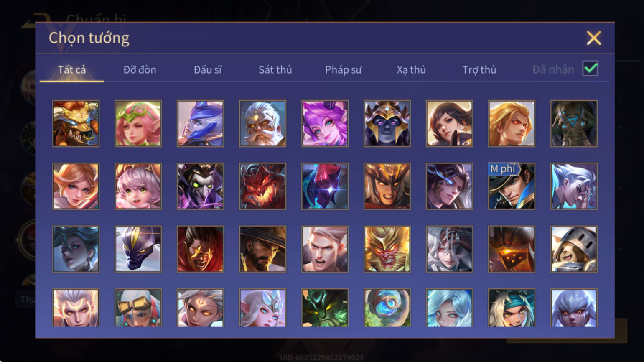Pick the purple-haired girl hero portrait
This screenshot has height=362, width=644.
click(325, 123)
